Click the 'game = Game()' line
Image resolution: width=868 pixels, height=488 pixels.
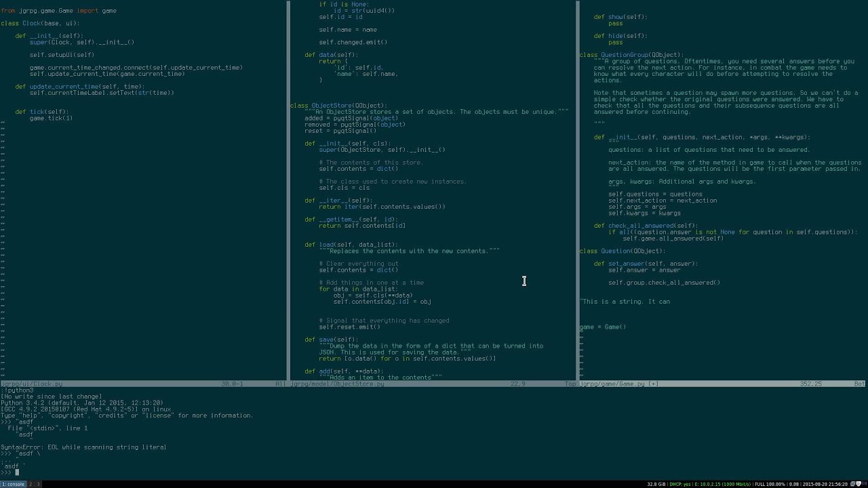click(603, 327)
